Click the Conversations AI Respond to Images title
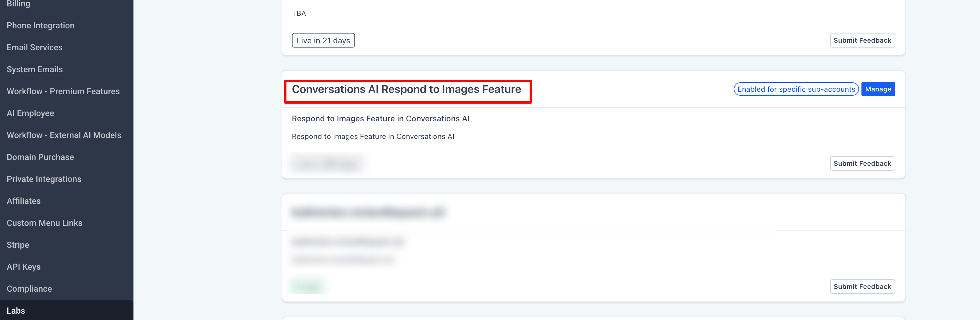The width and height of the screenshot is (980, 320). [406, 89]
